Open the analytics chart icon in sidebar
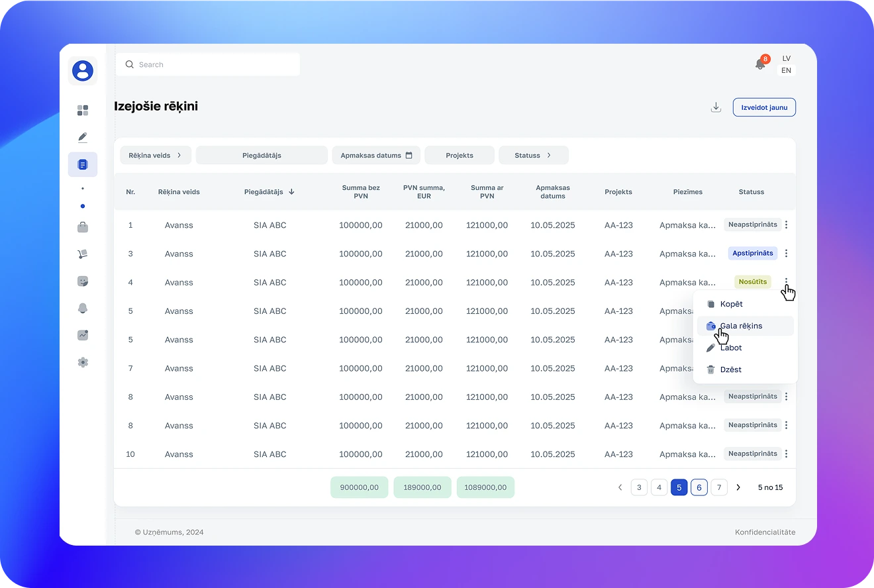The image size is (874, 588). coord(83,335)
